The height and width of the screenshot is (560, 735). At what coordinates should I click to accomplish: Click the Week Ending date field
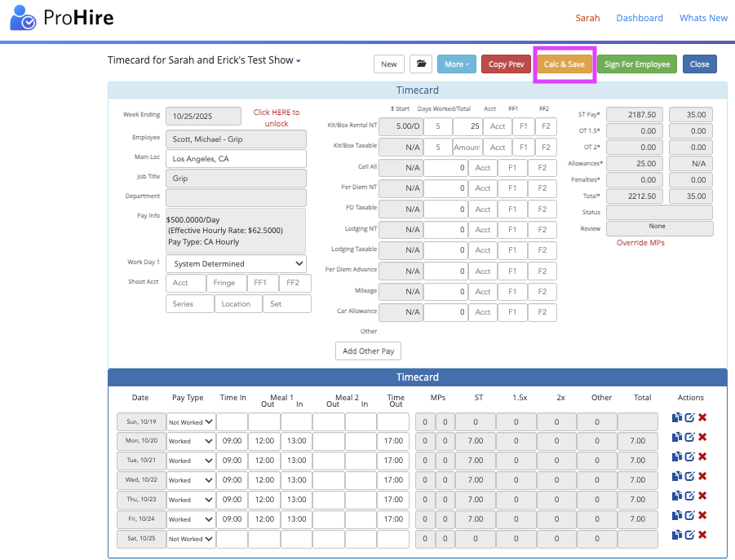pos(203,116)
